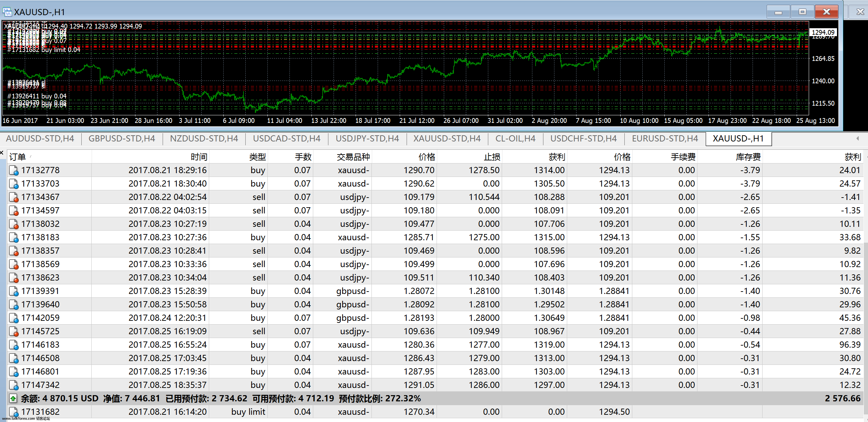Screen dimensions: 868x422
Task: Sort by the 止损 column header
Action: (469, 157)
